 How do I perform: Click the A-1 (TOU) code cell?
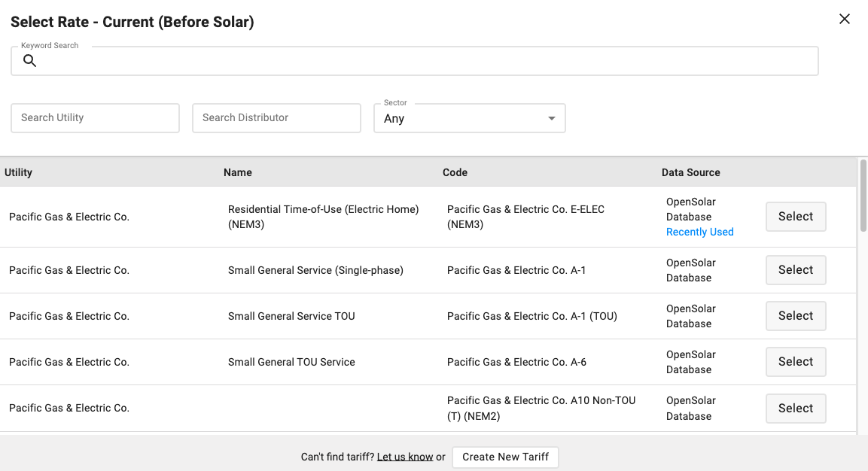click(x=532, y=316)
